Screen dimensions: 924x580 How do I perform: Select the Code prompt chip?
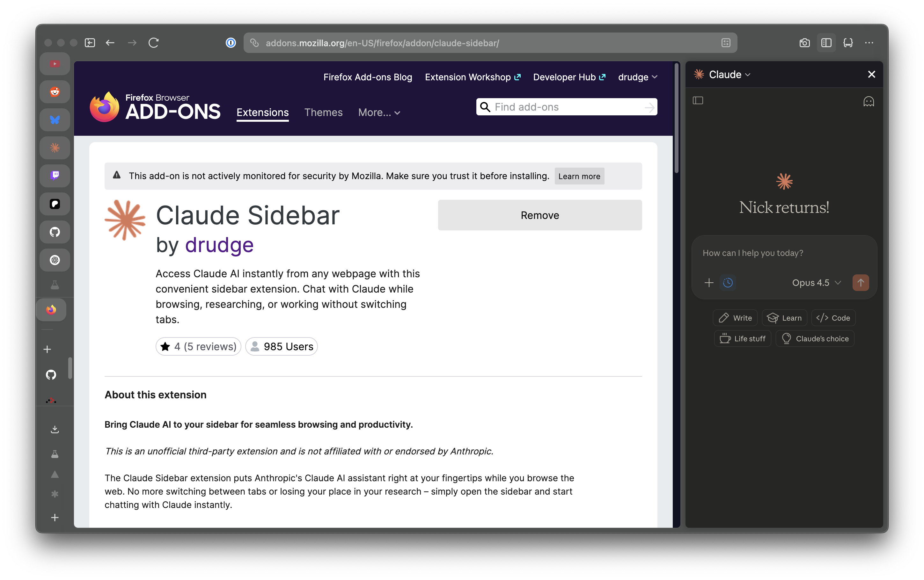(833, 318)
